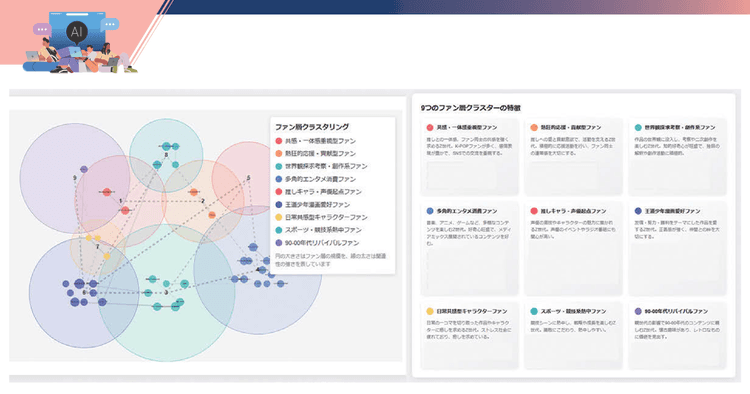
Task: Select cluster number 5 label in chart
Action: (x=248, y=178)
